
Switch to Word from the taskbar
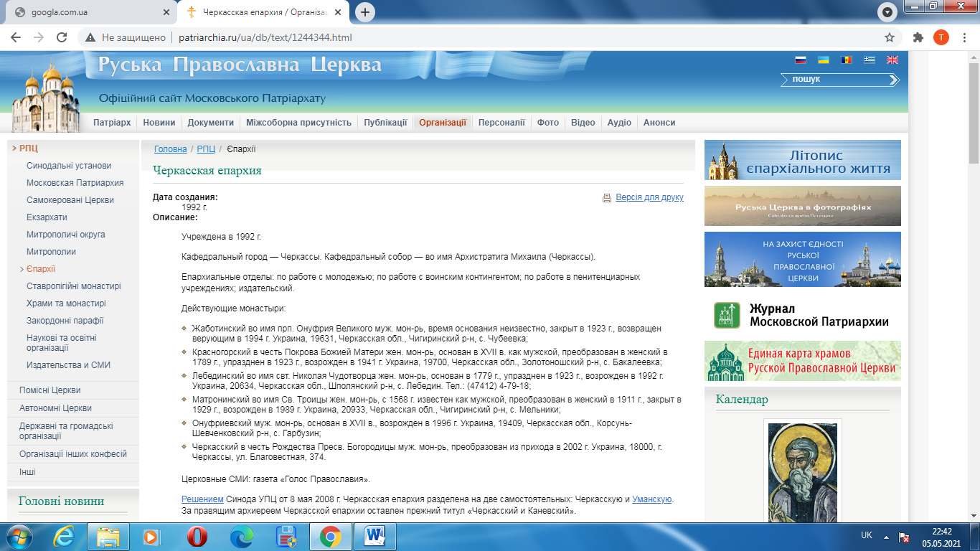pos(375,536)
